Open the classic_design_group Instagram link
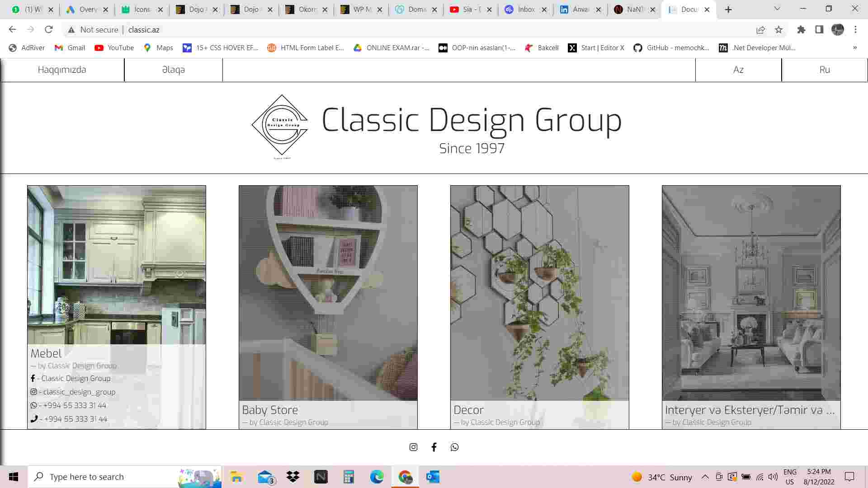 [76, 392]
